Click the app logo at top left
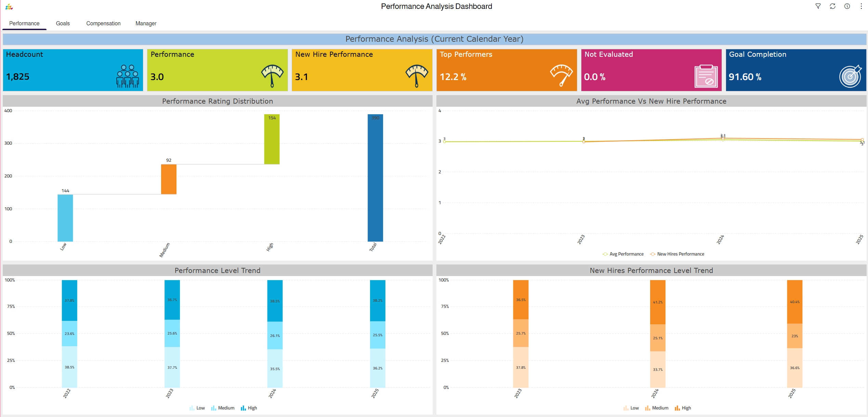The height and width of the screenshot is (417, 868). (x=9, y=6)
